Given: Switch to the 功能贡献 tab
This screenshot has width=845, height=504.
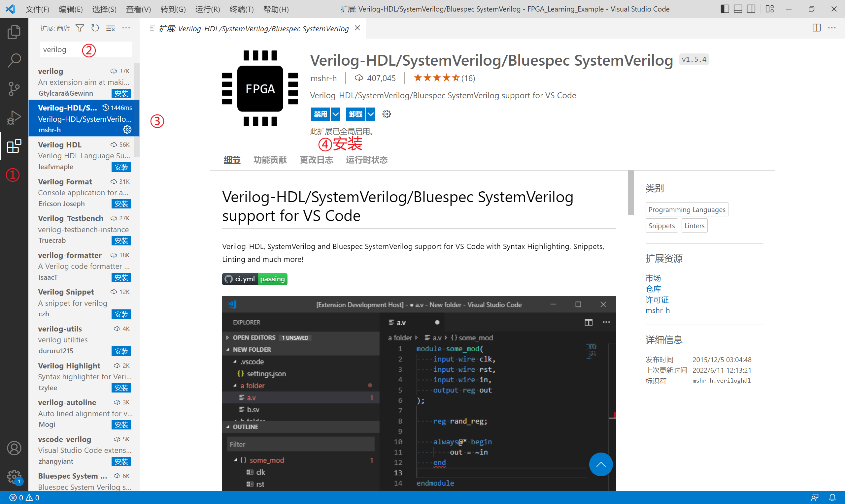Looking at the screenshot, I should pos(270,160).
